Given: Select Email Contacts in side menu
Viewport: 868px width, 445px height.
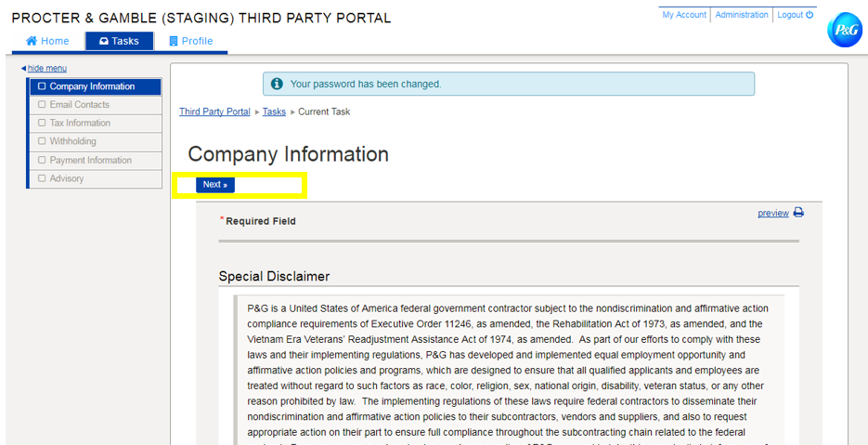Looking at the screenshot, I should pyautogui.click(x=96, y=105).
